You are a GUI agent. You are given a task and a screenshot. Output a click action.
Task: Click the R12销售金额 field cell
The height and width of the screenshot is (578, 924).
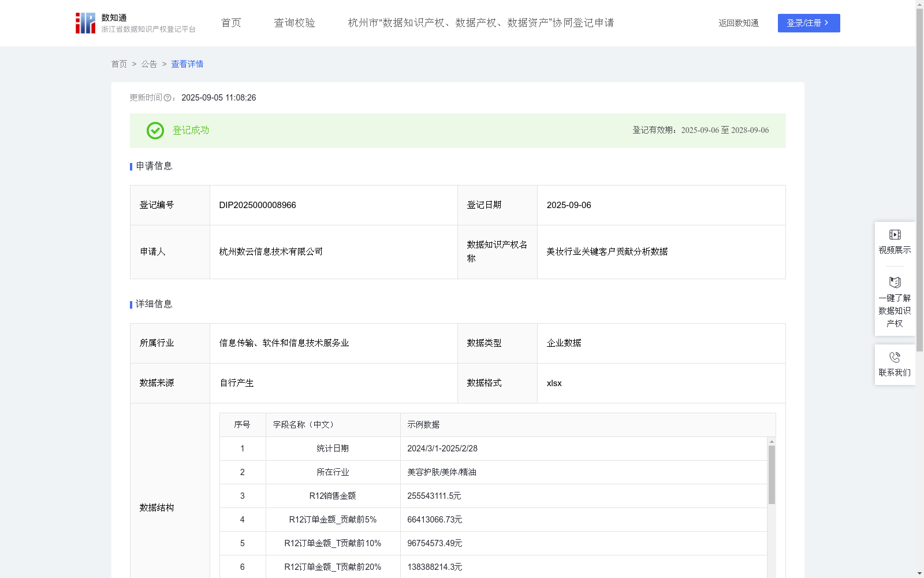(333, 496)
